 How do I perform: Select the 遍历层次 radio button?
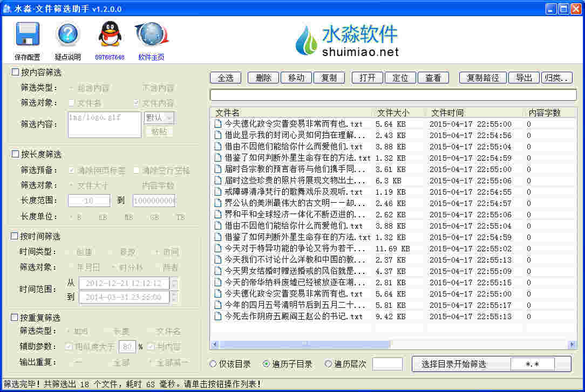tap(328, 363)
